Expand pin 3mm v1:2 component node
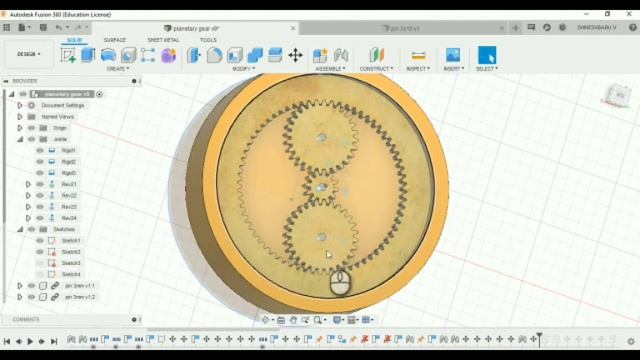640x360 pixels. 20,297
